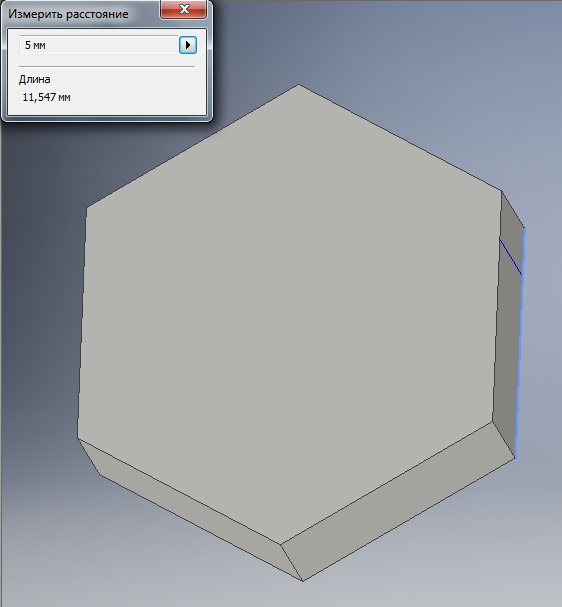Select the front-right edge of the top face

tap(386, 483)
